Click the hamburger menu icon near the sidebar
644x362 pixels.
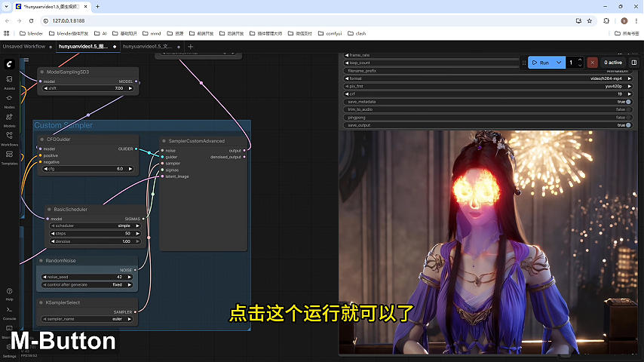point(26,60)
